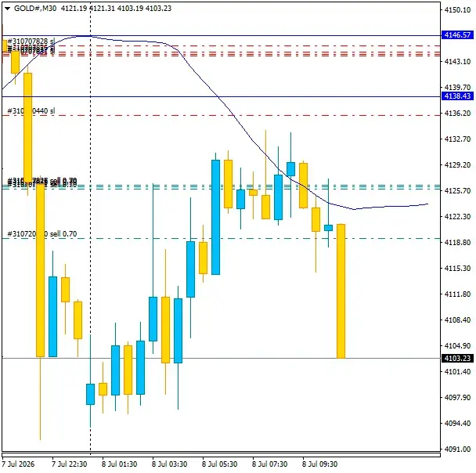Click the 4094.40 price scale value
This screenshot has height=473, width=476.
(x=457, y=423)
